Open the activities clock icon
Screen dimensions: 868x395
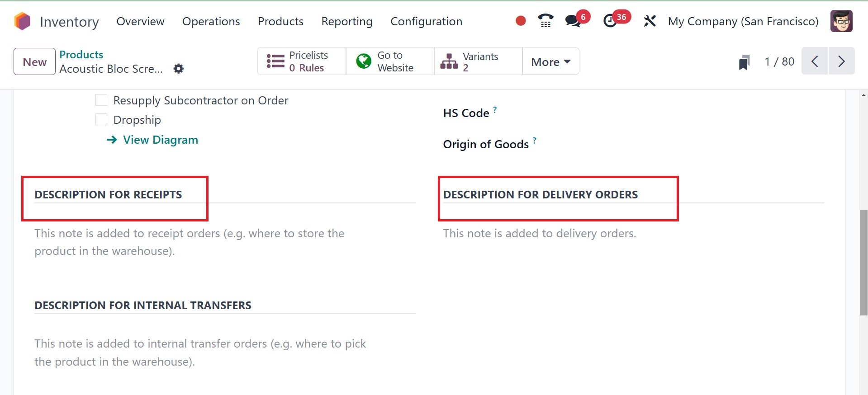[x=610, y=21]
